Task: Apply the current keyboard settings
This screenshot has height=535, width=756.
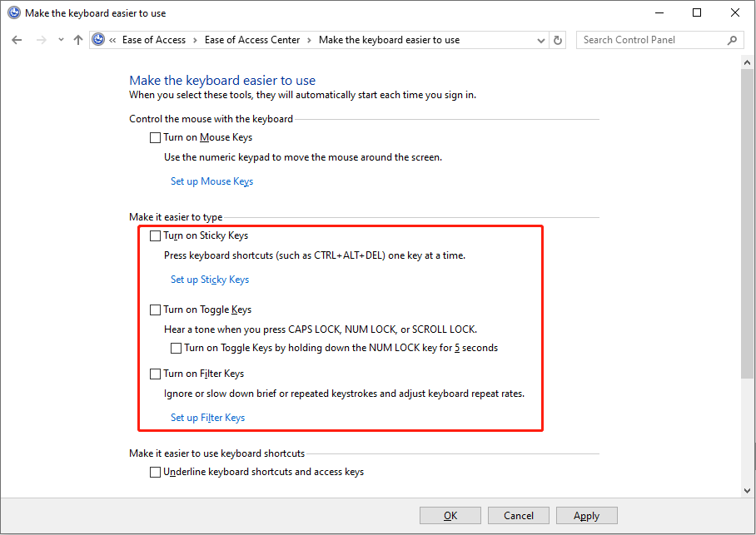Action: [586, 515]
